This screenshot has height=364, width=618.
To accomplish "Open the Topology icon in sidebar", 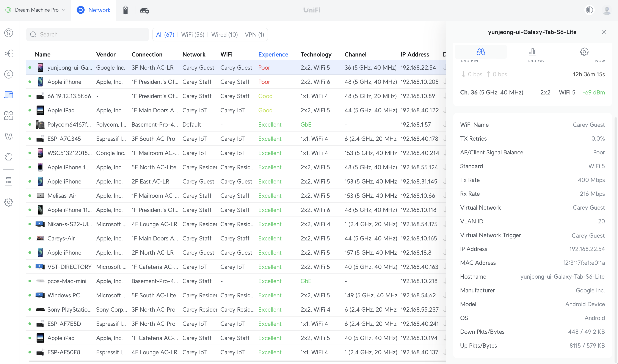I will [9, 53].
